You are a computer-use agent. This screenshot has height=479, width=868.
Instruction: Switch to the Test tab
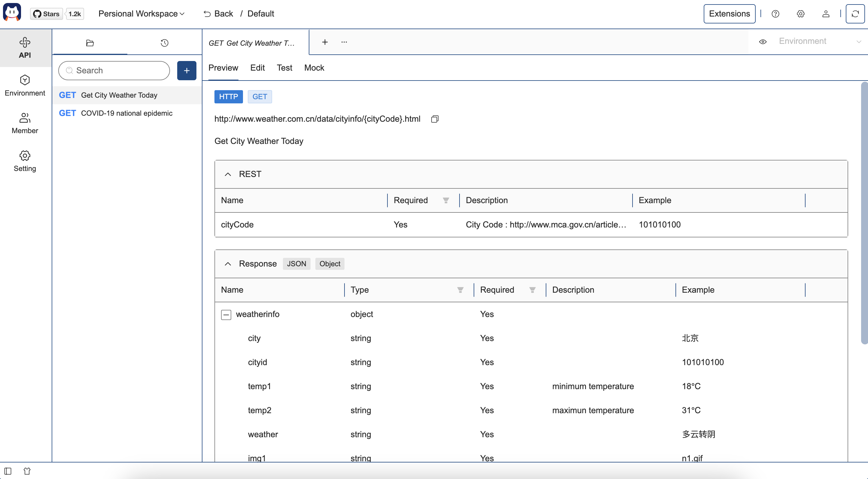284,68
